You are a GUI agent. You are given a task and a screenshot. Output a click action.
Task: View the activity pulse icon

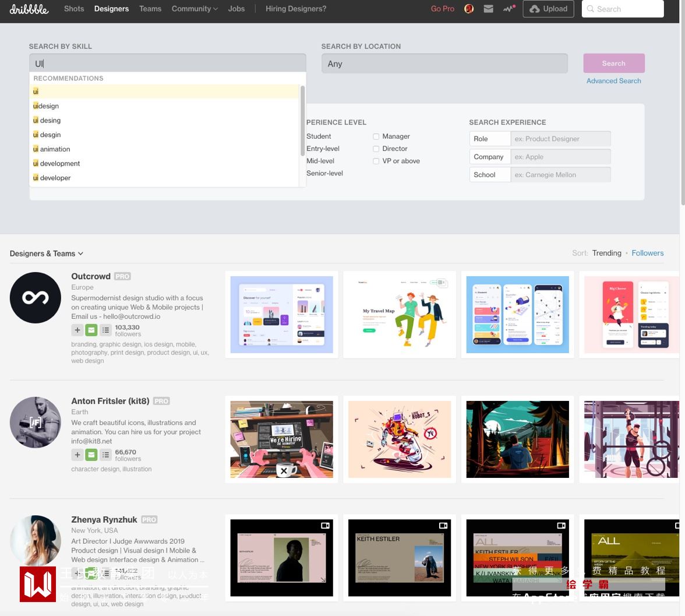click(x=509, y=9)
